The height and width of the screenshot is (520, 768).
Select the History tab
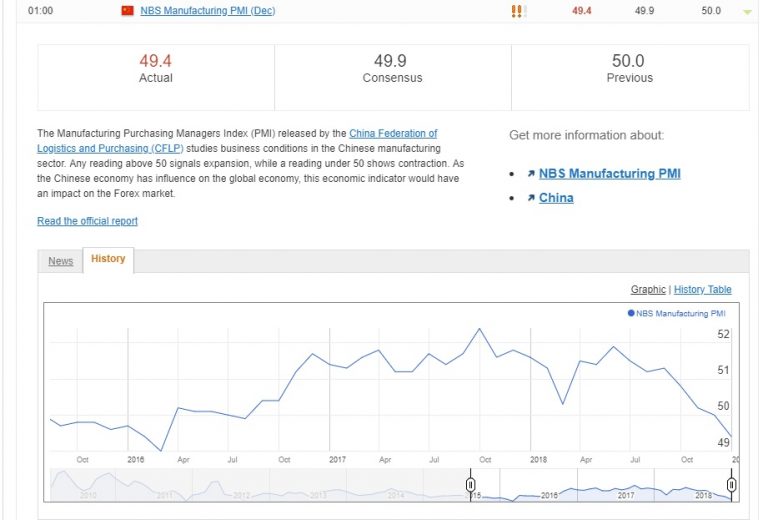point(108,259)
